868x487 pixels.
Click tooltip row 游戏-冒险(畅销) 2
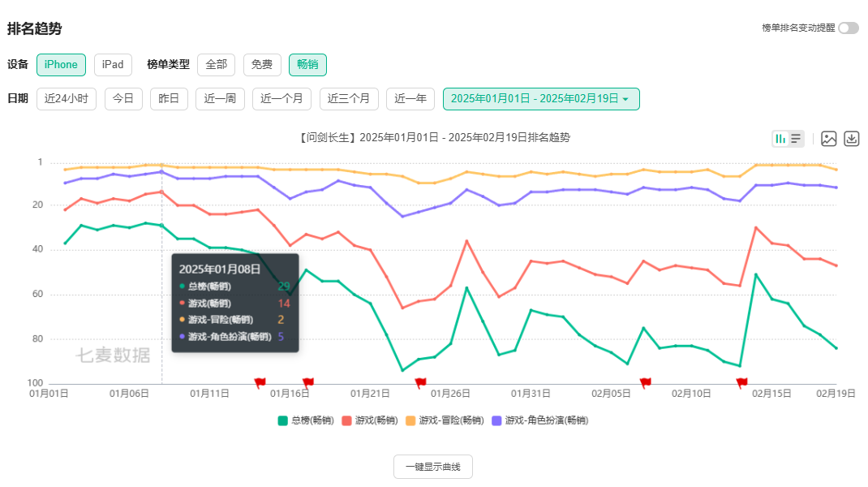[232, 320]
